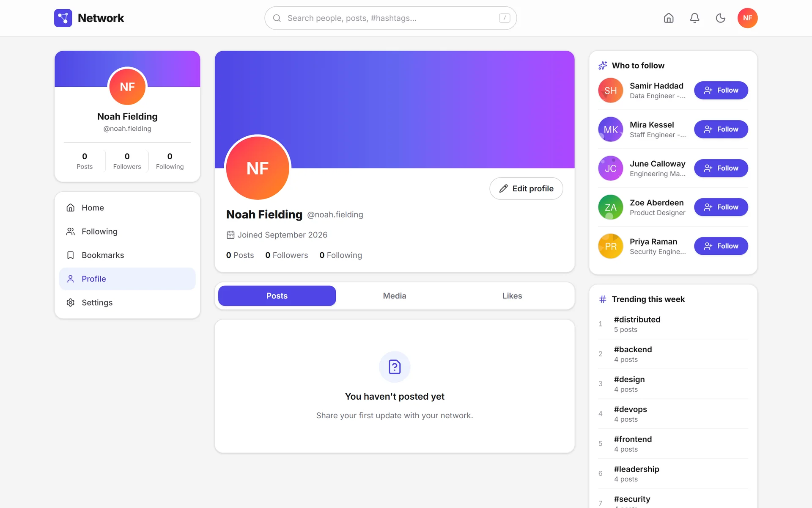Open trending hashtag #distributed

(x=637, y=320)
